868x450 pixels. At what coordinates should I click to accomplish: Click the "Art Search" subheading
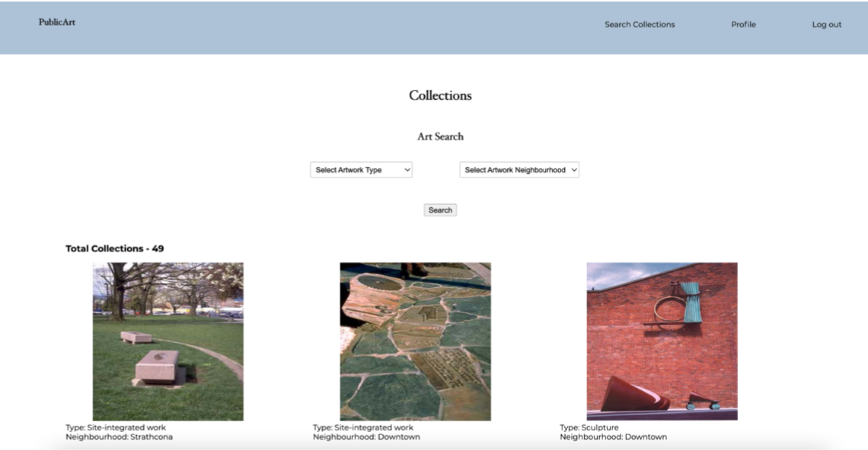[x=440, y=137]
